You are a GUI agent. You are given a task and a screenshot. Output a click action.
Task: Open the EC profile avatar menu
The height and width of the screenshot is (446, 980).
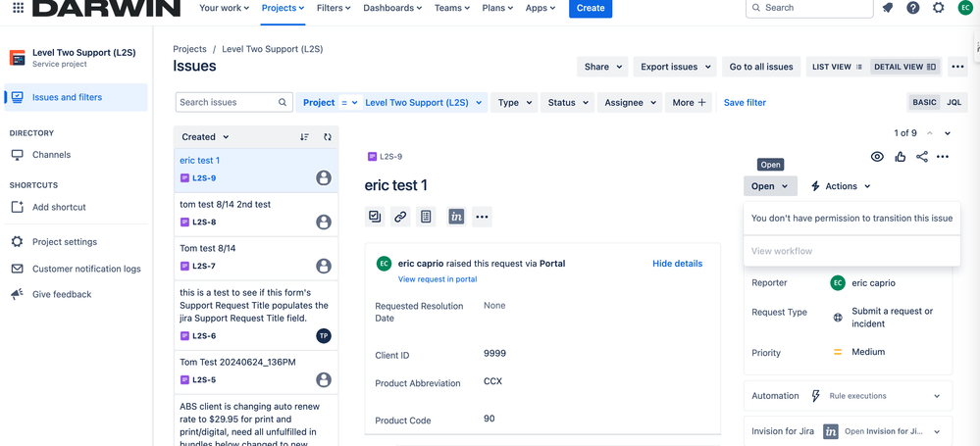pyautogui.click(x=965, y=8)
